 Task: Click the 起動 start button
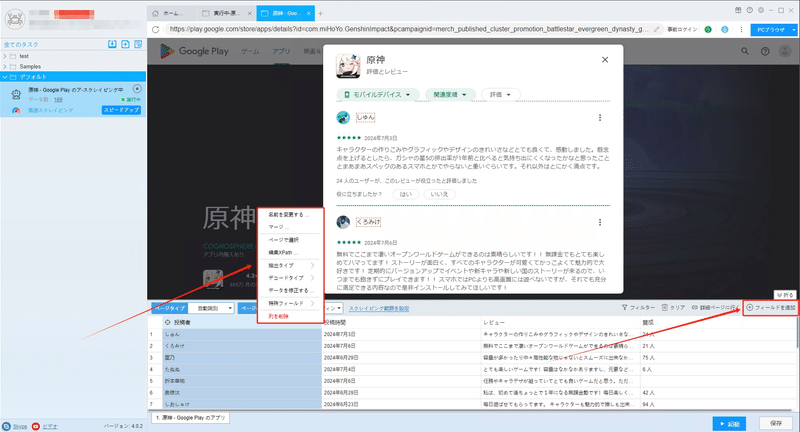coord(729,423)
